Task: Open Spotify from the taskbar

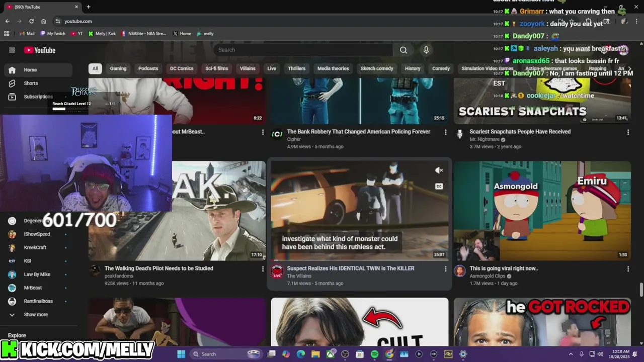Action: [x=375, y=354]
